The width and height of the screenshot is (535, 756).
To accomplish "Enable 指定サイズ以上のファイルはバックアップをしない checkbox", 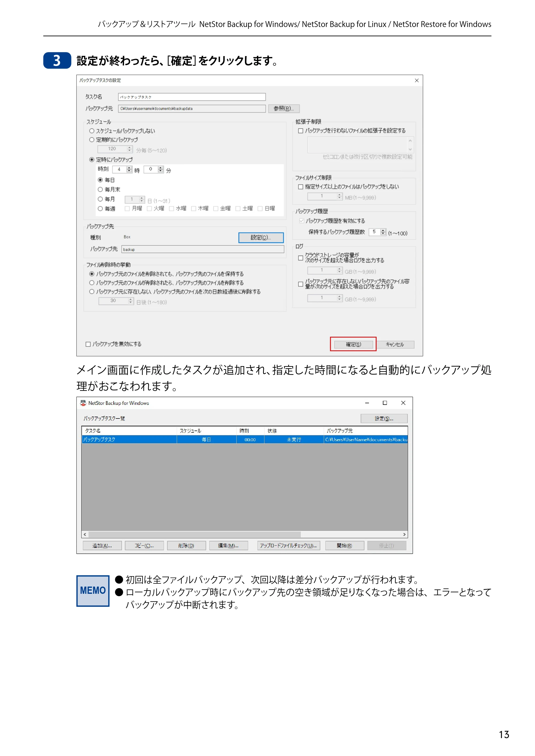I will tap(301, 187).
